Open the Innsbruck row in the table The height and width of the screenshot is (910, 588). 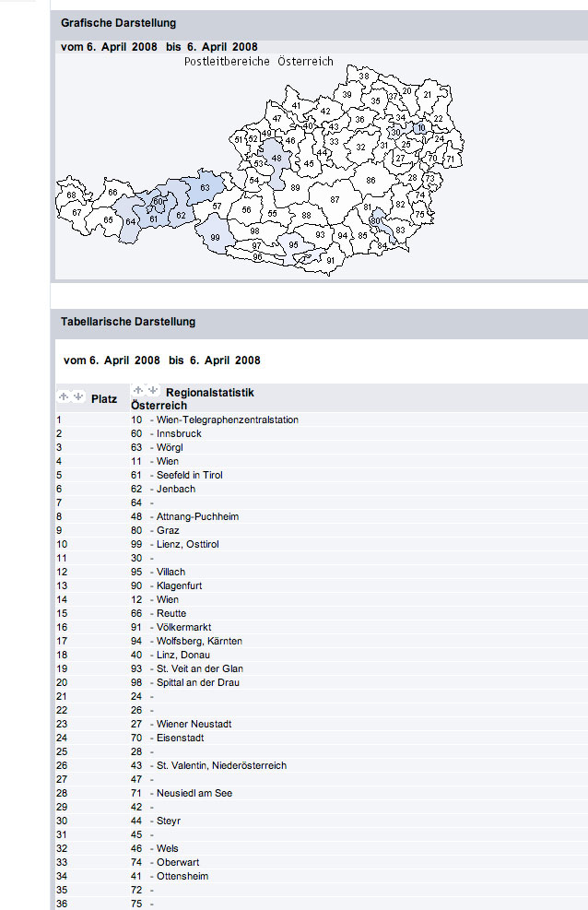pyautogui.click(x=179, y=433)
